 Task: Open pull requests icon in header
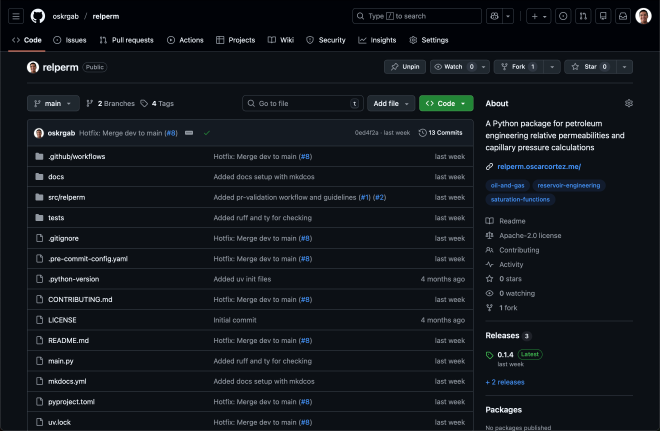click(583, 16)
